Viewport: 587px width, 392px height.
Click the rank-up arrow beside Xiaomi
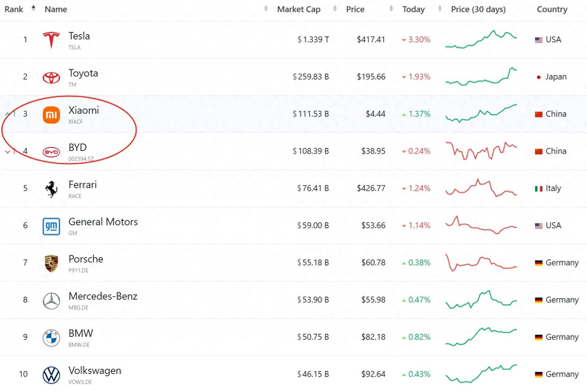(7, 114)
